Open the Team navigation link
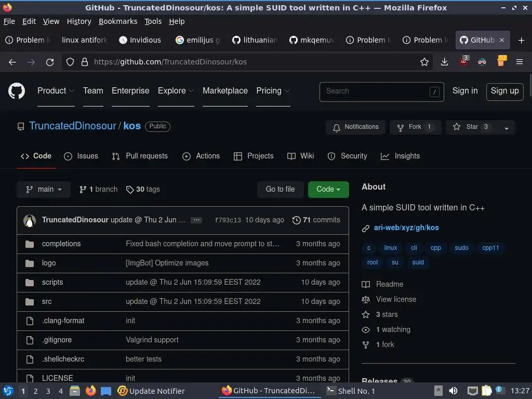 click(93, 91)
